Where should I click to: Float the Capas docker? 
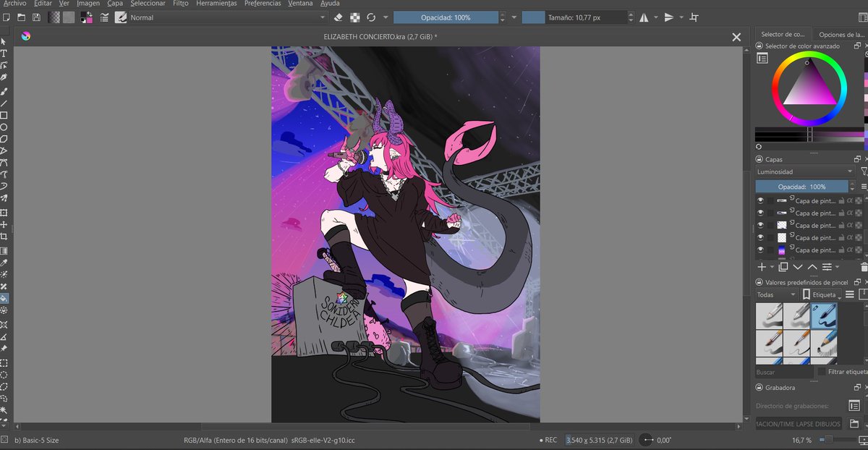click(857, 159)
